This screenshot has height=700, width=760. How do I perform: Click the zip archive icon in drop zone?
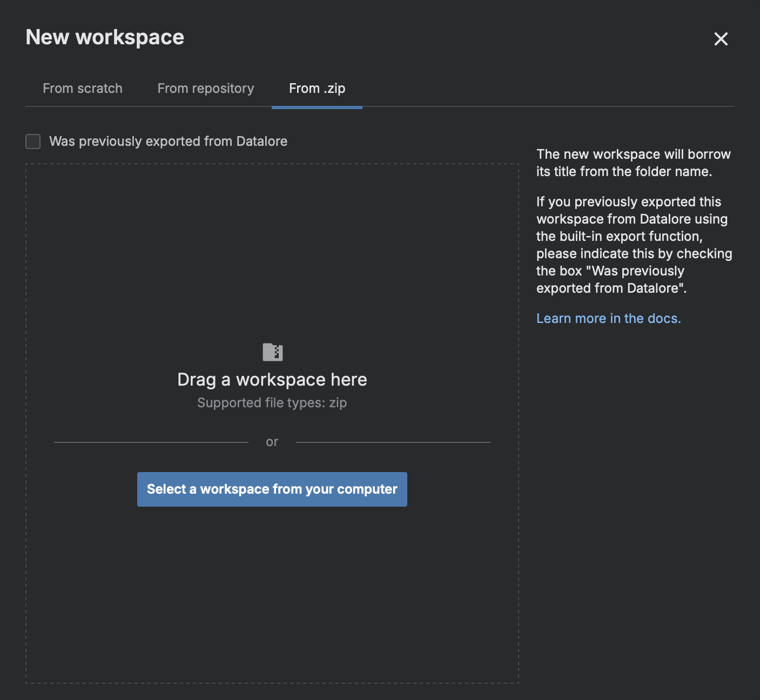pos(272,352)
